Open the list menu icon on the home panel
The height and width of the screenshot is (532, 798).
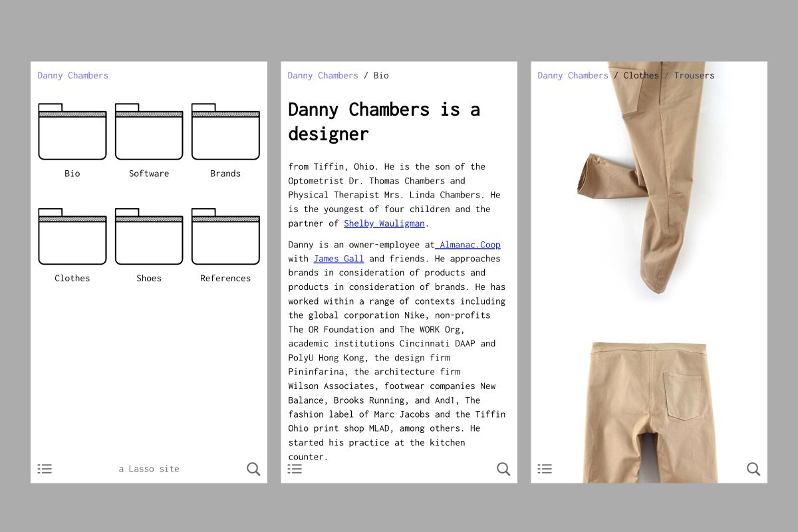coord(45,469)
